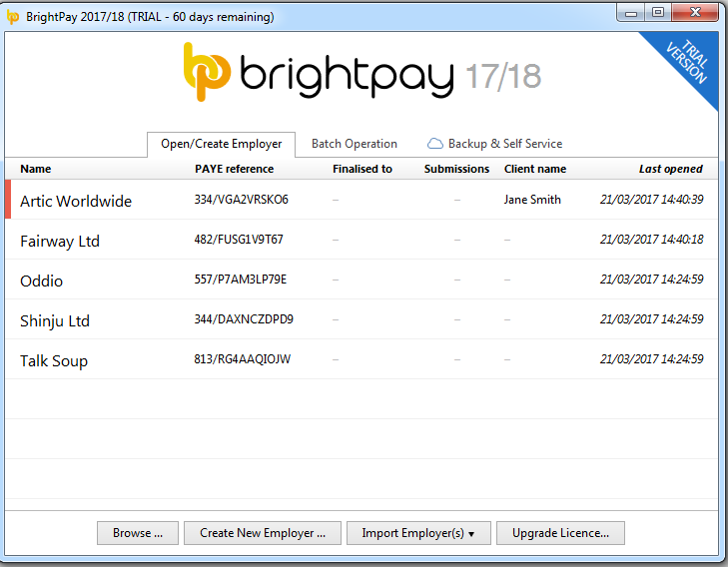Click the Upgrade Licence... button

point(560,533)
